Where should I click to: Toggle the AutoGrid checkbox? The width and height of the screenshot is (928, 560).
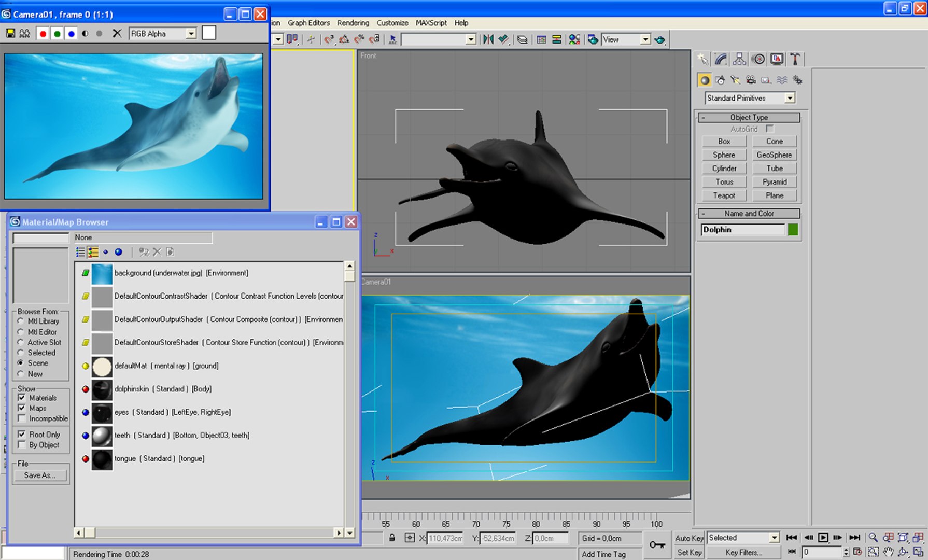[770, 129]
